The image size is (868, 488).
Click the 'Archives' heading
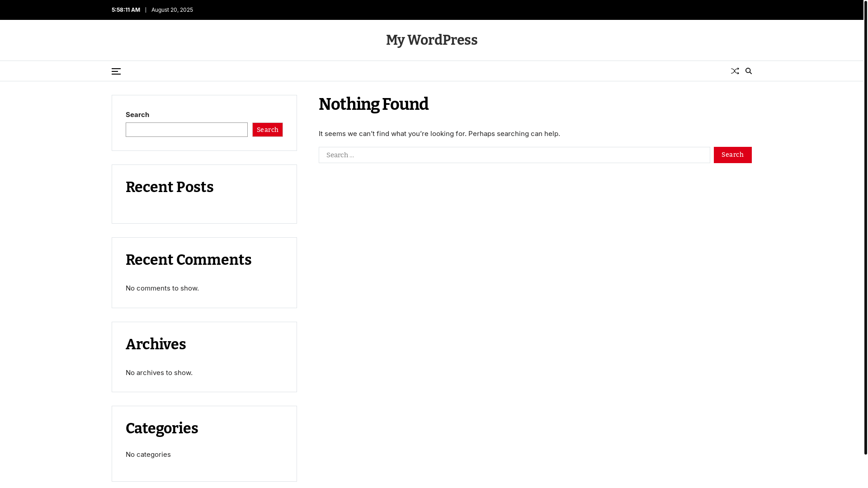click(156, 344)
